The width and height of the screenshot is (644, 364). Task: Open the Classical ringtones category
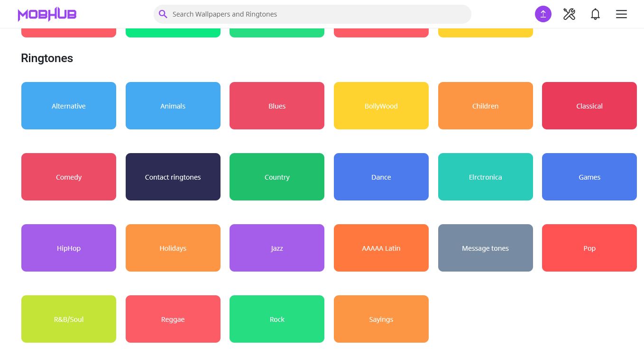point(589,106)
